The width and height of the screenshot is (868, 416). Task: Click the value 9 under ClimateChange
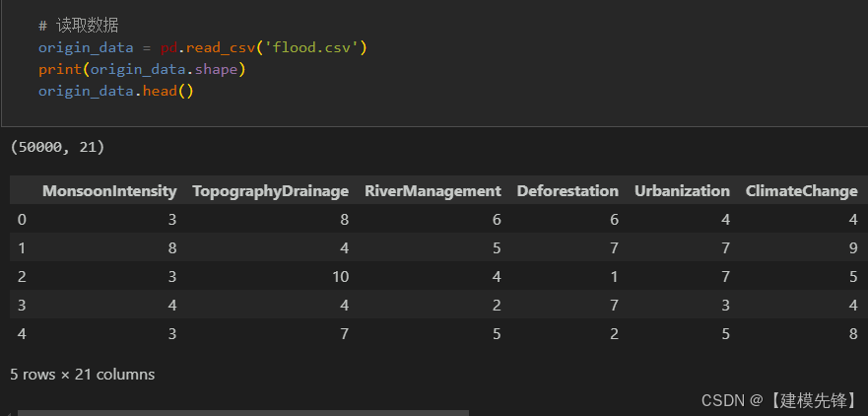[853, 247]
